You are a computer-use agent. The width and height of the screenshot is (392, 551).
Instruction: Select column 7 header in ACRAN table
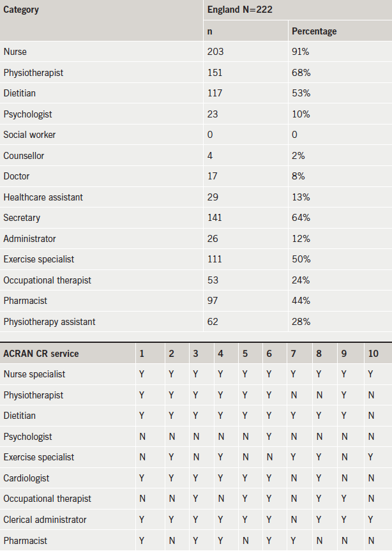pos(293,353)
